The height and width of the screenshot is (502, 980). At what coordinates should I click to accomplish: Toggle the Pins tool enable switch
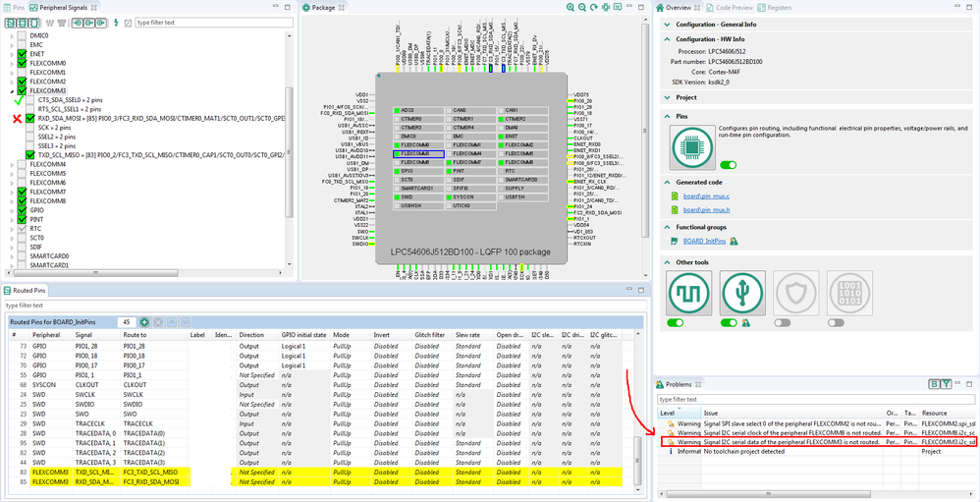729,165
